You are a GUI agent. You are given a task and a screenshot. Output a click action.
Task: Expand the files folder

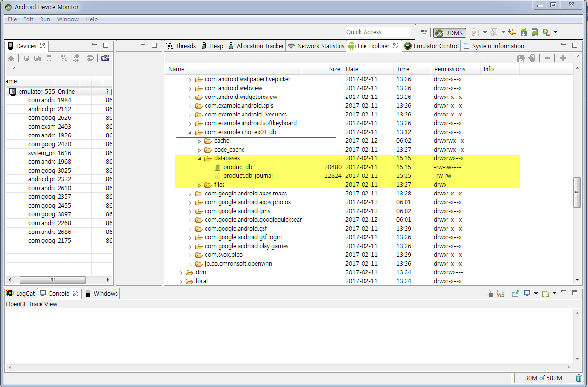(199, 185)
